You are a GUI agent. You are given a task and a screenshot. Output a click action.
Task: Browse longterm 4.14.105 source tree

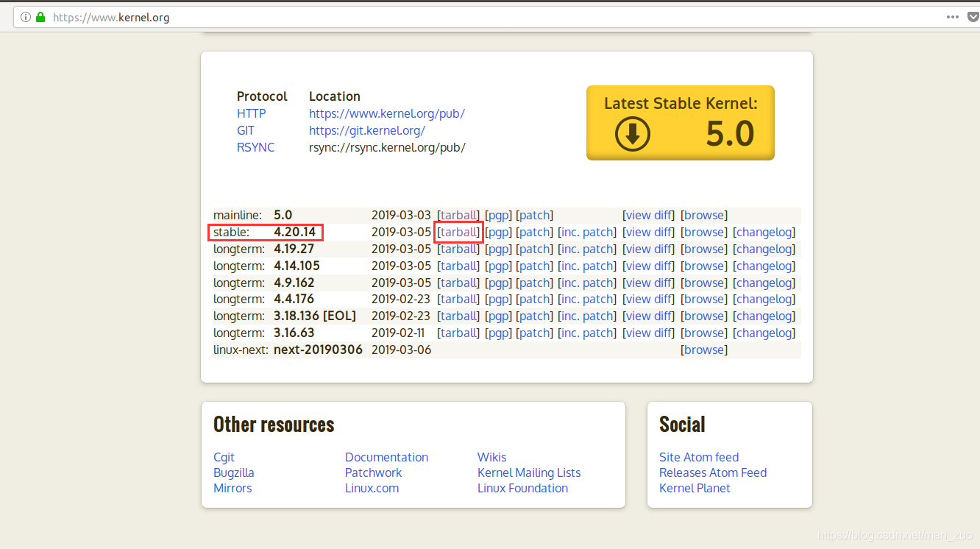pos(704,266)
